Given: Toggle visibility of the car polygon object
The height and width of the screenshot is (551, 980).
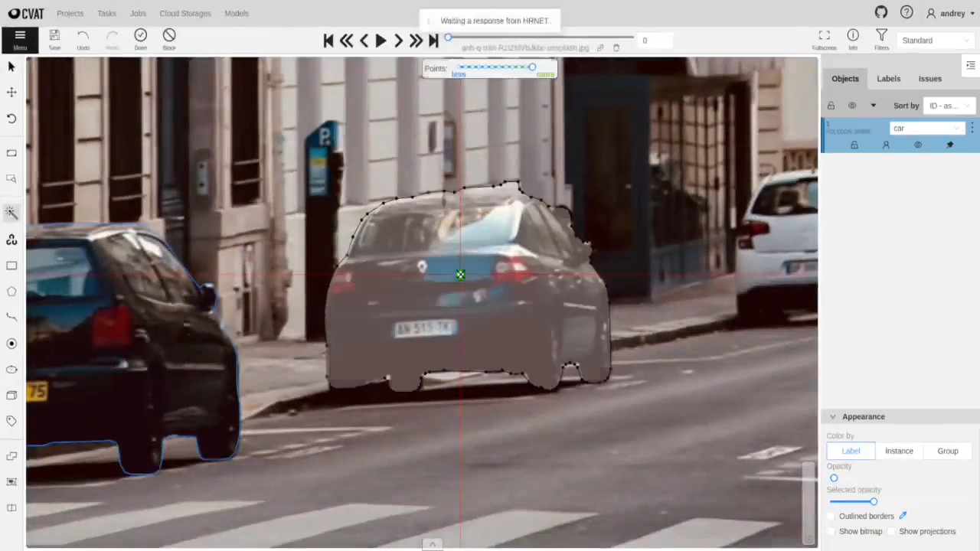Looking at the screenshot, I should pos(917,145).
